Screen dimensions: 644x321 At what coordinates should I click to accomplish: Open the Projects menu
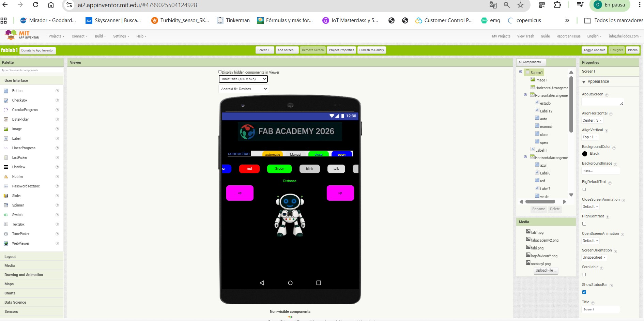56,36
